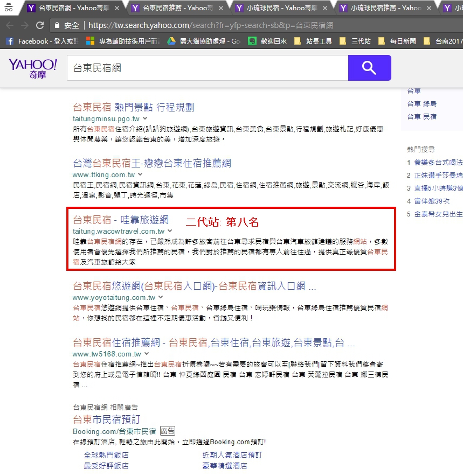Expand dropdown arrow next to www.tw5168.com.tw
Viewport: 463px width, 476px height.
point(147,353)
